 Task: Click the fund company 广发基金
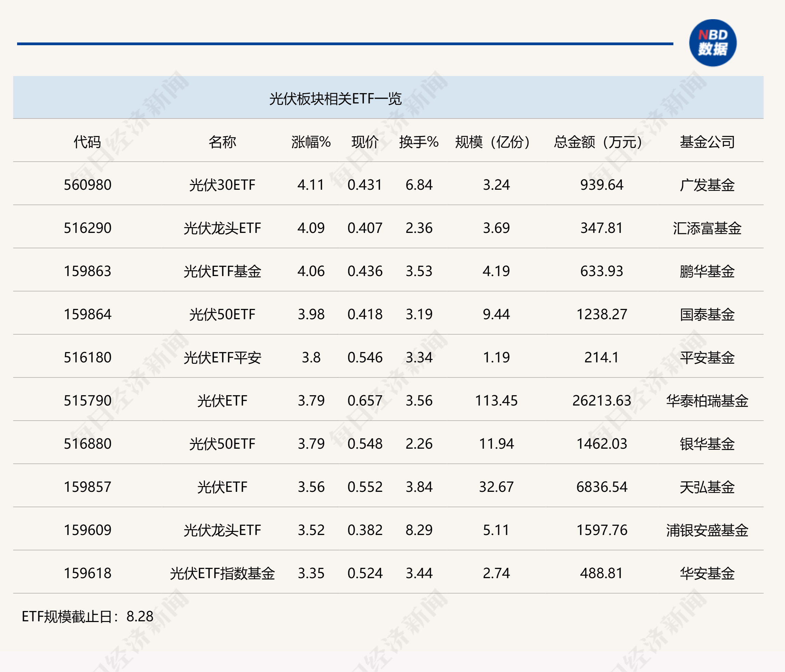point(707,185)
